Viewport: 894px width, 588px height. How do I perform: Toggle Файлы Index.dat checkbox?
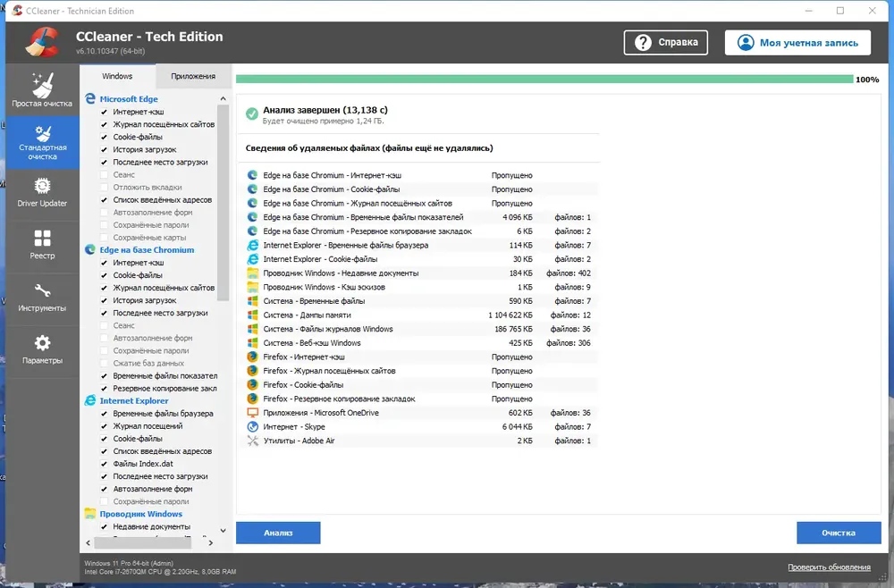[104, 464]
